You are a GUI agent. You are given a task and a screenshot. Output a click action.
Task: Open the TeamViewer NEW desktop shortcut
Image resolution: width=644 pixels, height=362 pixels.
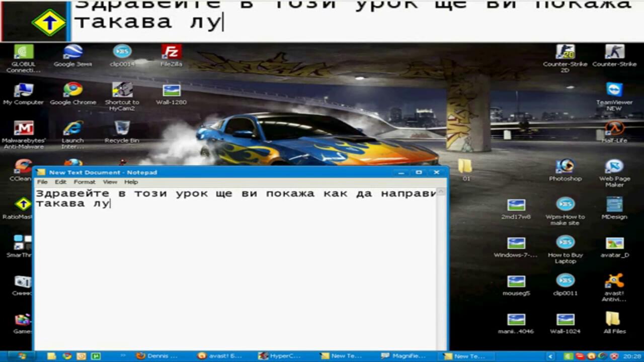point(614,90)
